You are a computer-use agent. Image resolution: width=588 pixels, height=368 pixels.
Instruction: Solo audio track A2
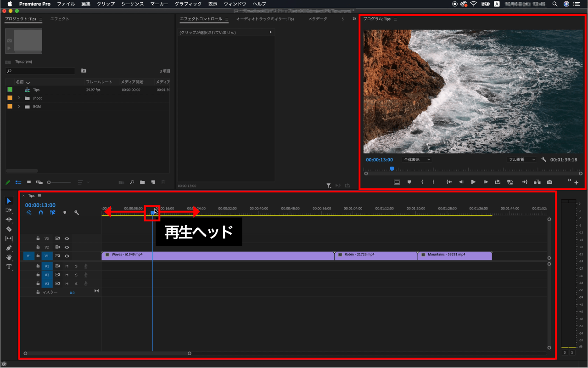76,275
